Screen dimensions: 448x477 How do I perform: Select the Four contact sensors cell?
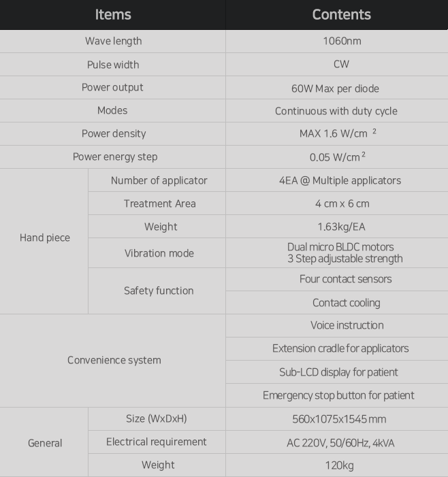pyautogui.click(x=336, y=279)
